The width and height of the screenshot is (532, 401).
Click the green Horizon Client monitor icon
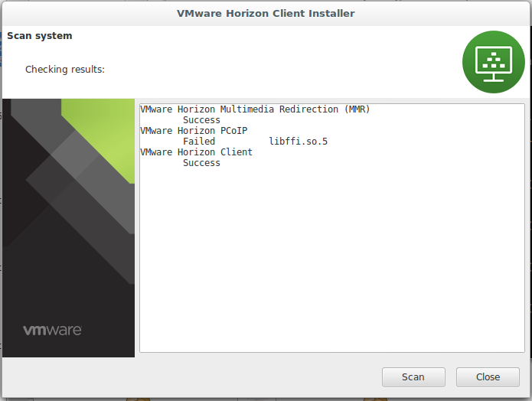tap(493, 62)
